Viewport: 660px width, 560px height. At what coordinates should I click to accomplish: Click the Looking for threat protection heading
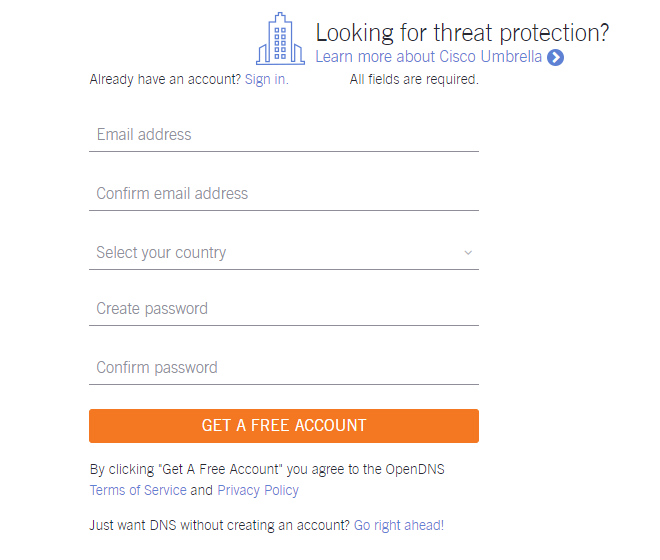[x=462, y=33]
